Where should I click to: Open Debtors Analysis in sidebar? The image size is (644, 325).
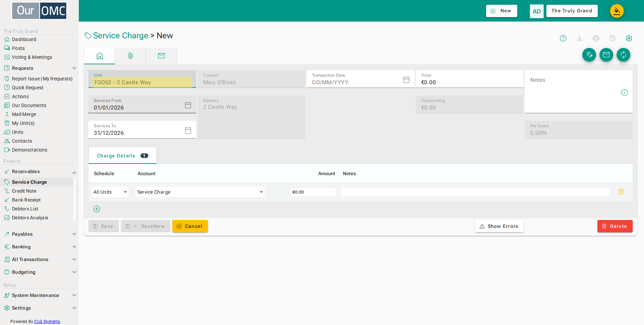click(x=30, y=218)
